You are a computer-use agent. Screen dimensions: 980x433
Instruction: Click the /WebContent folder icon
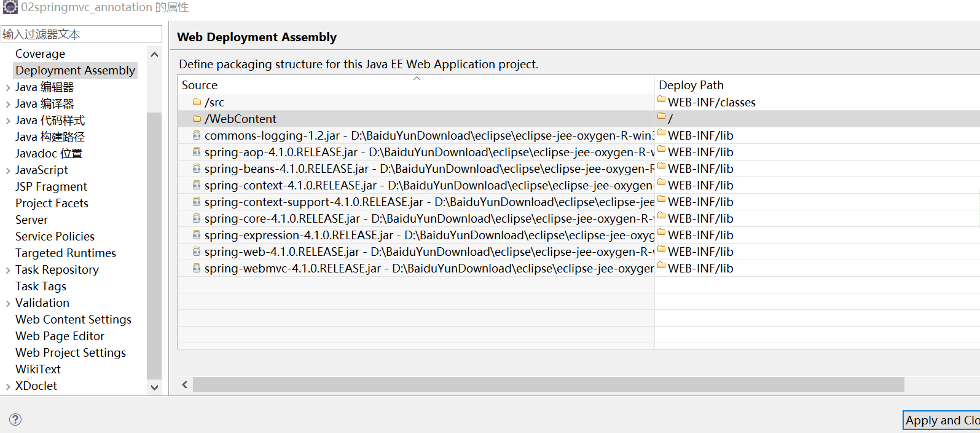(197, 119)
